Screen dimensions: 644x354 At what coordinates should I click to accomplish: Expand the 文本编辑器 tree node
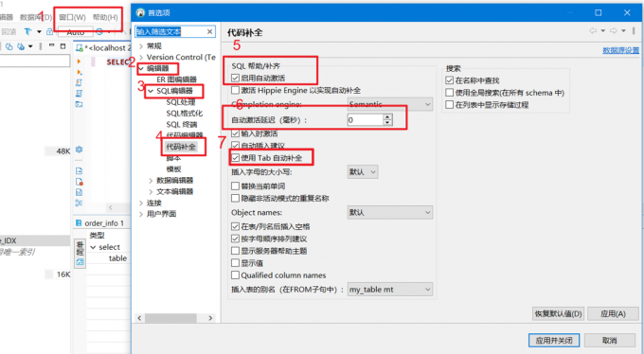(151, 191)
